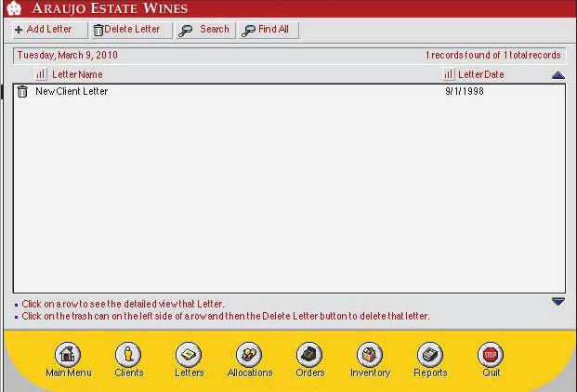Click the 9/1/1998 letter date
The image size is (577, 392).
pyautogui.click(x=465, y=91)
